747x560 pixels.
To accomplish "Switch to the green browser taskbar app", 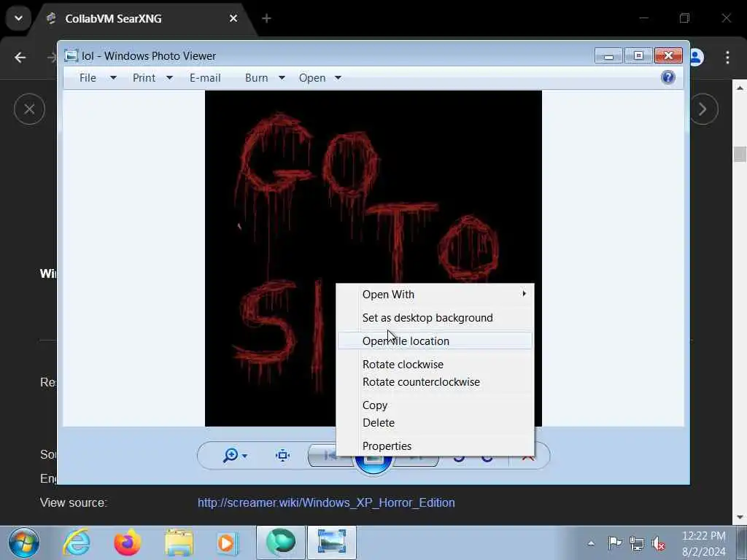I will pyautogui.click(x=281, y=542).
